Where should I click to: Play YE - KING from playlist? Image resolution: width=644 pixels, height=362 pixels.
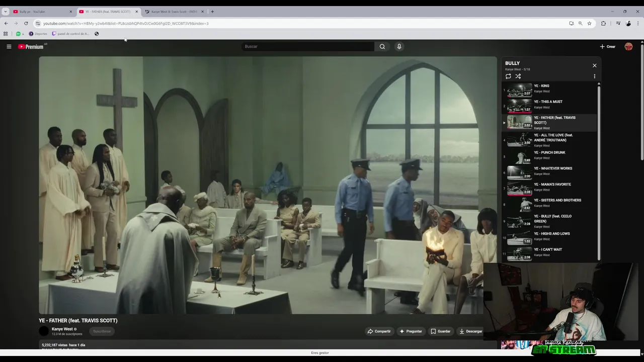[549, 89]
